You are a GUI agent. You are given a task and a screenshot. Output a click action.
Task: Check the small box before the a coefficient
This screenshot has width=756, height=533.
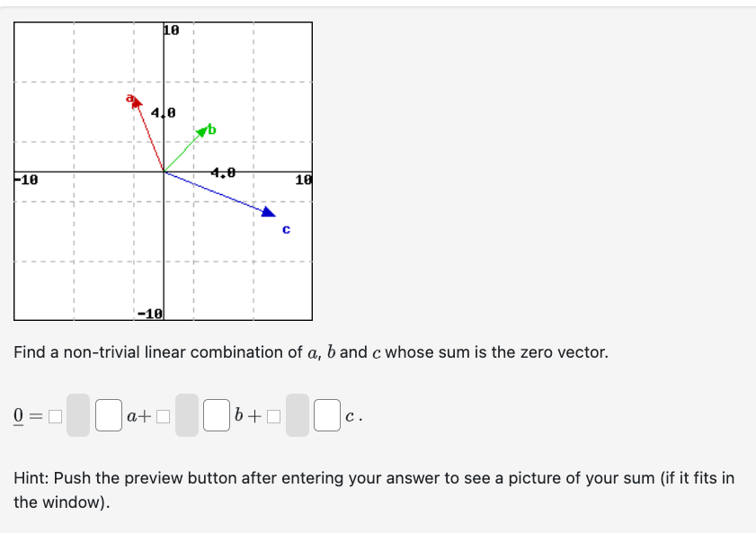(55, 415)
